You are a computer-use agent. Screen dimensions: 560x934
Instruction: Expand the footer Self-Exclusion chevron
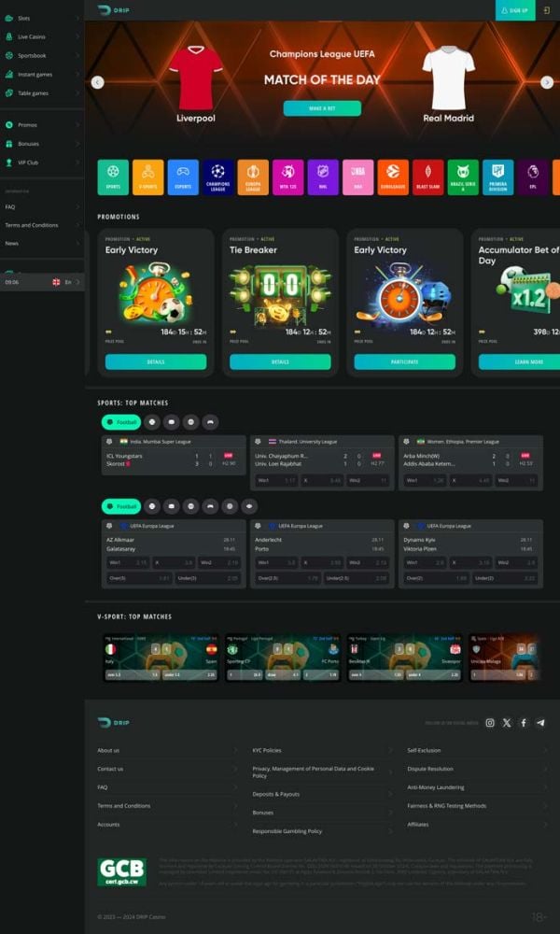545,751
